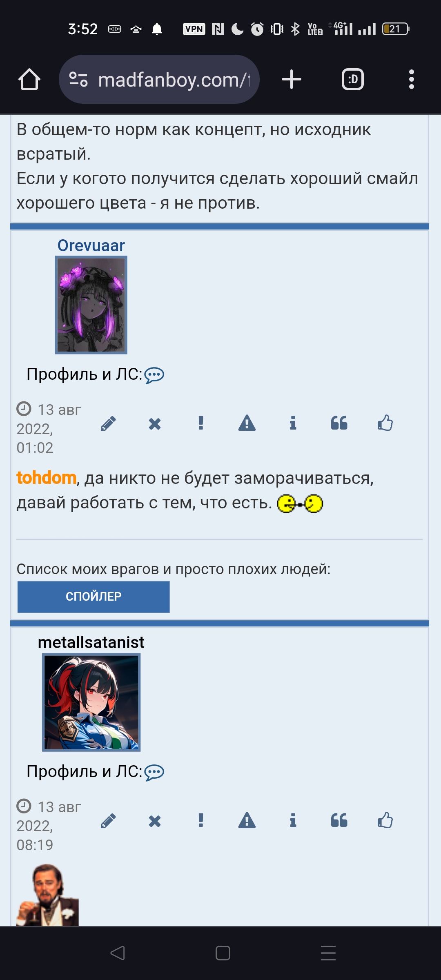
Task: Edit Orevuaar's post with pencil icon
Action: pyautogui.click(x=108, y=423)
